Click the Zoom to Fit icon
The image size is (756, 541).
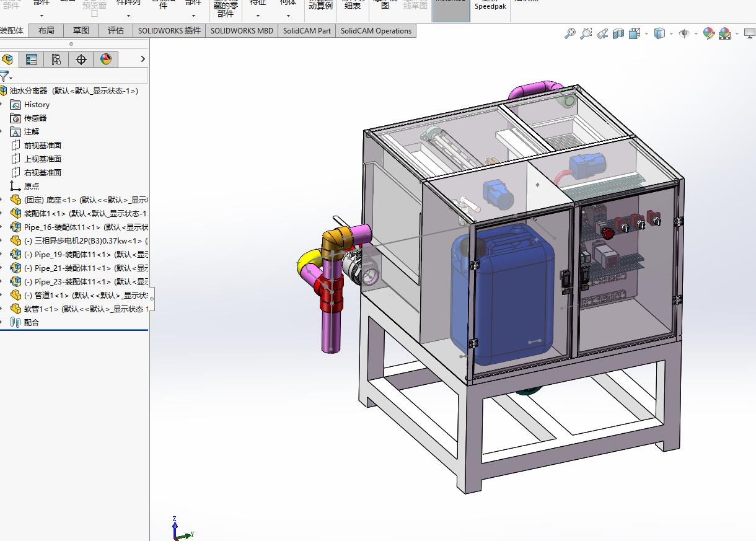coord(569,33)
